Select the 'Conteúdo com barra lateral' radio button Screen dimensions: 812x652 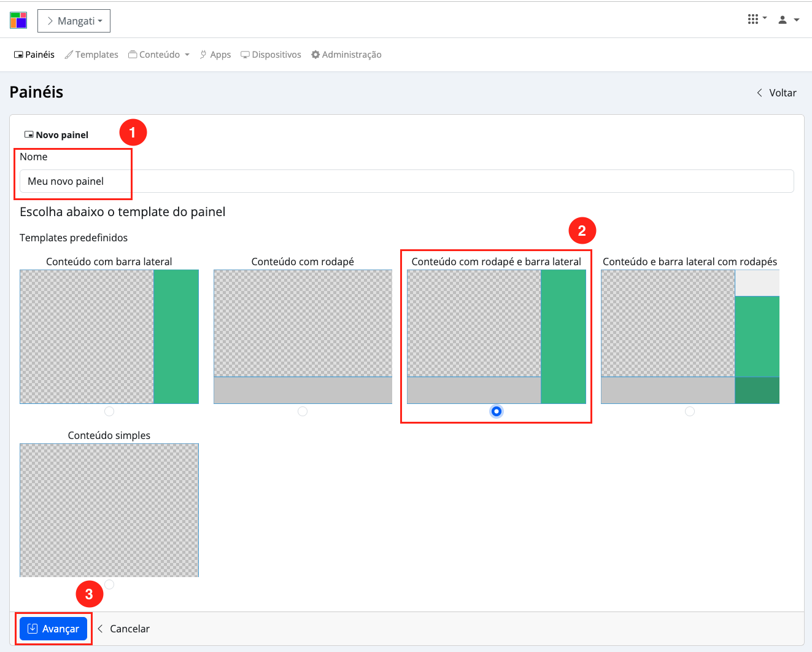pyautogui.click(x=109, y=411)
